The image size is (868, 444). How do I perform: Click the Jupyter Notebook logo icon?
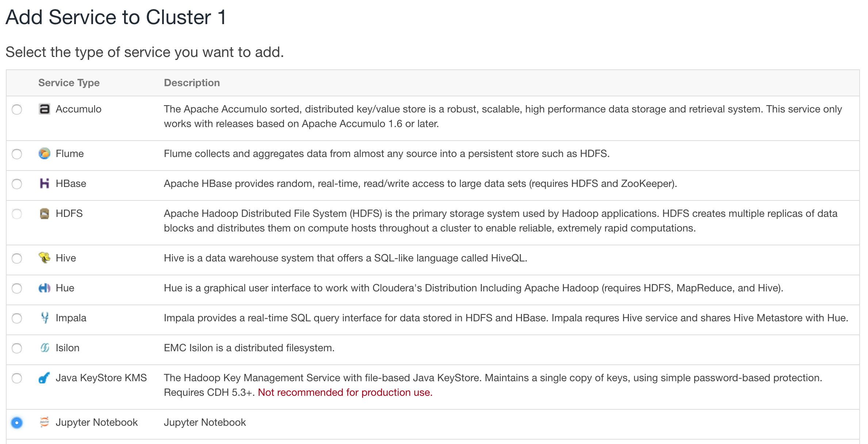point(44,422)
